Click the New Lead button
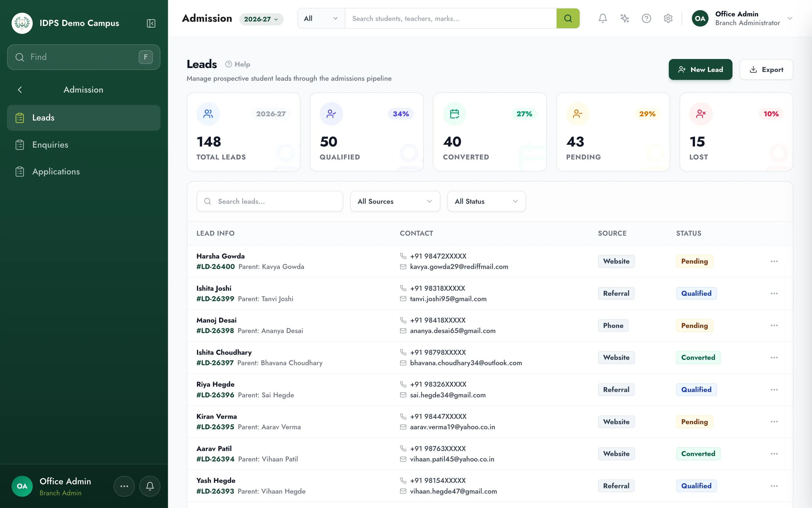812x508 pixels. 700,69
